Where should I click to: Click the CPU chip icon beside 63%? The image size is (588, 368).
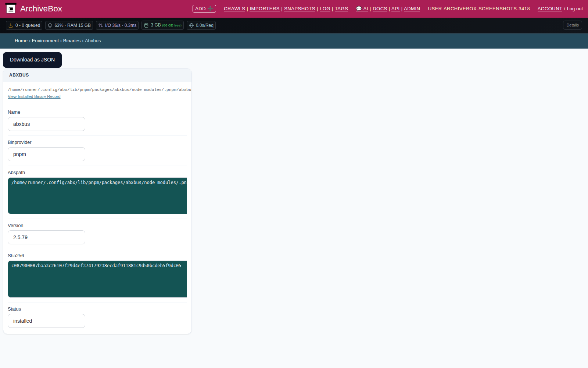coord(50,25)
